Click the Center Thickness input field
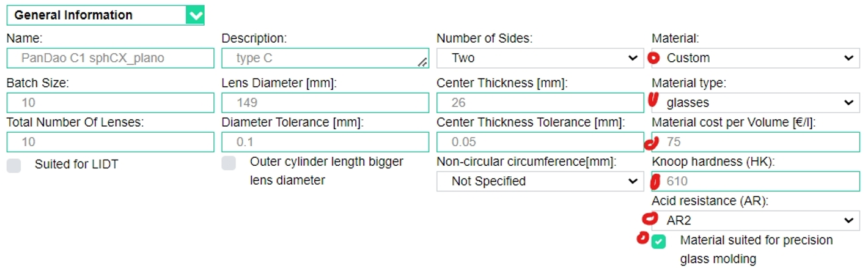The height and width of the screenshot is (268, 868). tap(540, 102)
